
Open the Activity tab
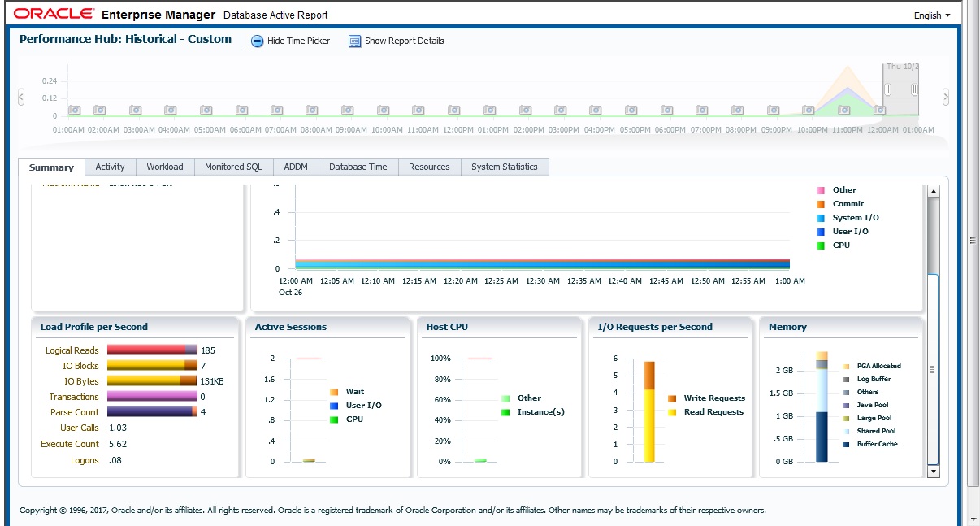(x=111, y=167)
